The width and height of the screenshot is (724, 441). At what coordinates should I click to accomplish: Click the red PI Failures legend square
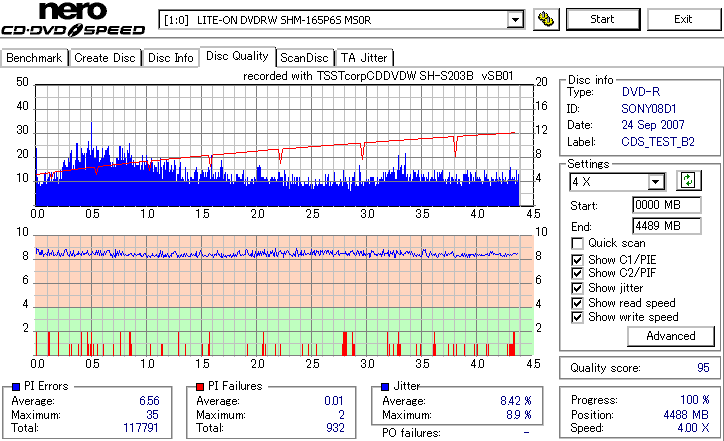pyautogui.click(x=200, y=387)
